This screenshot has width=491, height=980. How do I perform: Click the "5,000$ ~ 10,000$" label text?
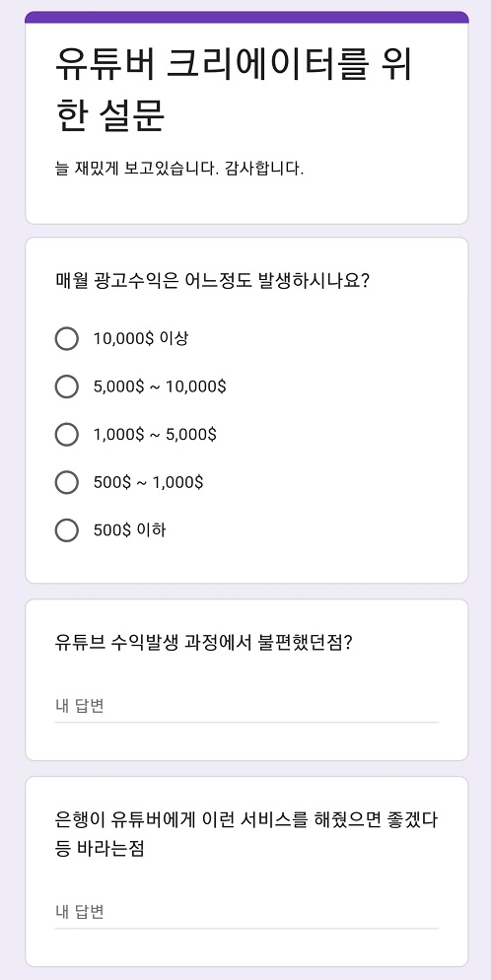coord(160,386)
